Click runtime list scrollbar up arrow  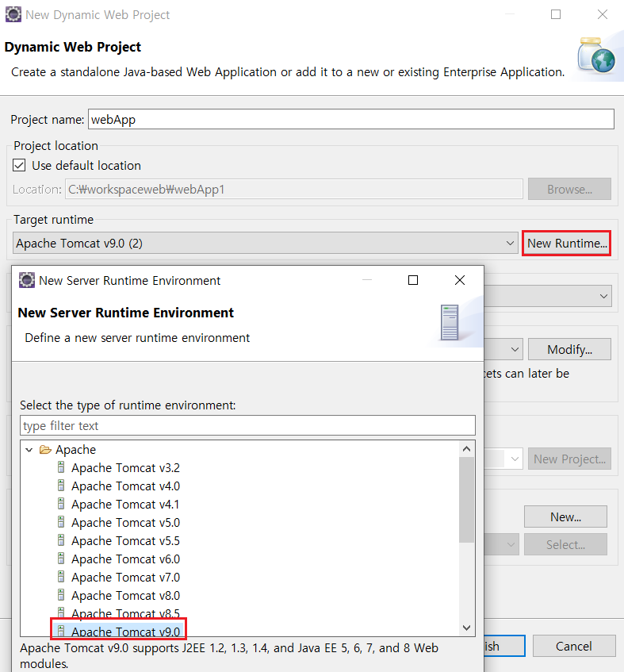(x=466, y=449)
